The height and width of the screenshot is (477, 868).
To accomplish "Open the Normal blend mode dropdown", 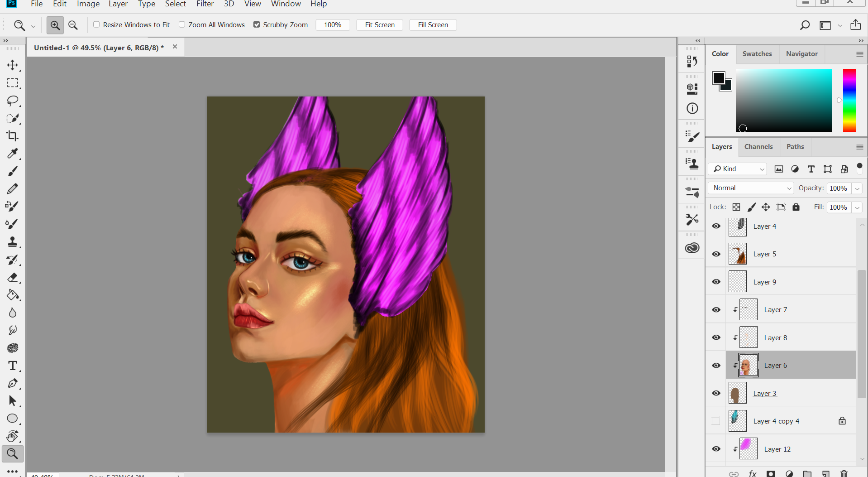I will point(751,188).
